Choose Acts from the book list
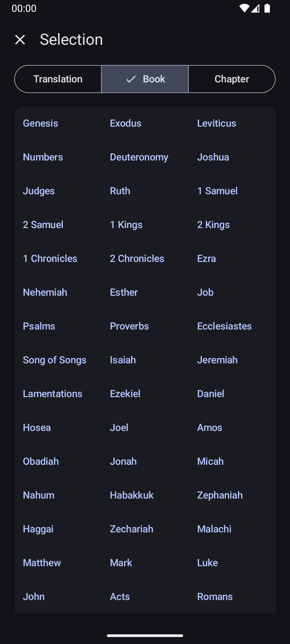290x644 pixels. click(x=120, y=597)
